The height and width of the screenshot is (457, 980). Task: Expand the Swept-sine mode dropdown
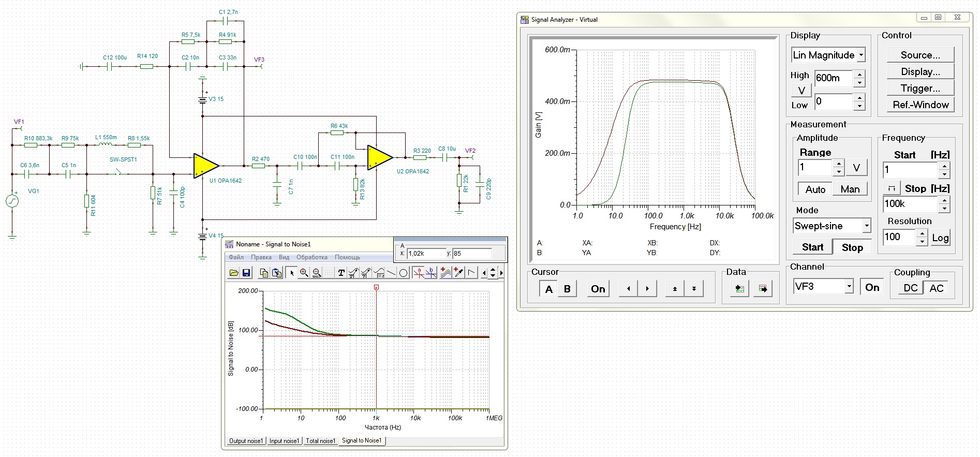coord(866,226)
